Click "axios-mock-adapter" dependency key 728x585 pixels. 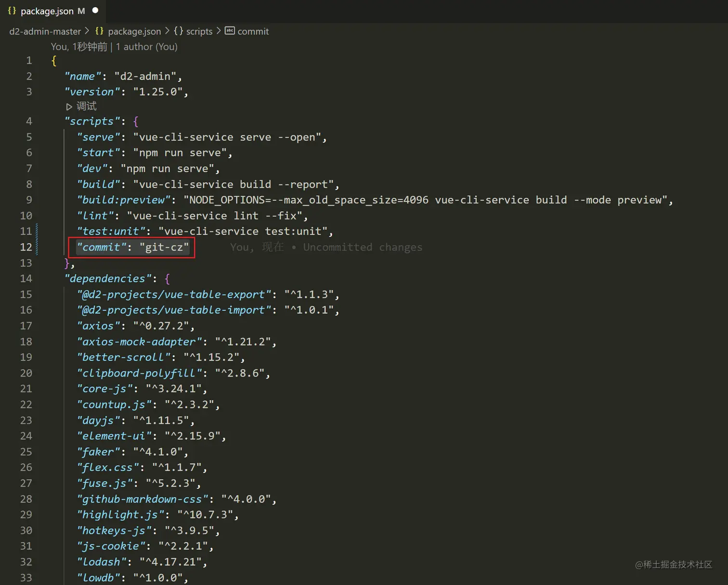(139, 342)
